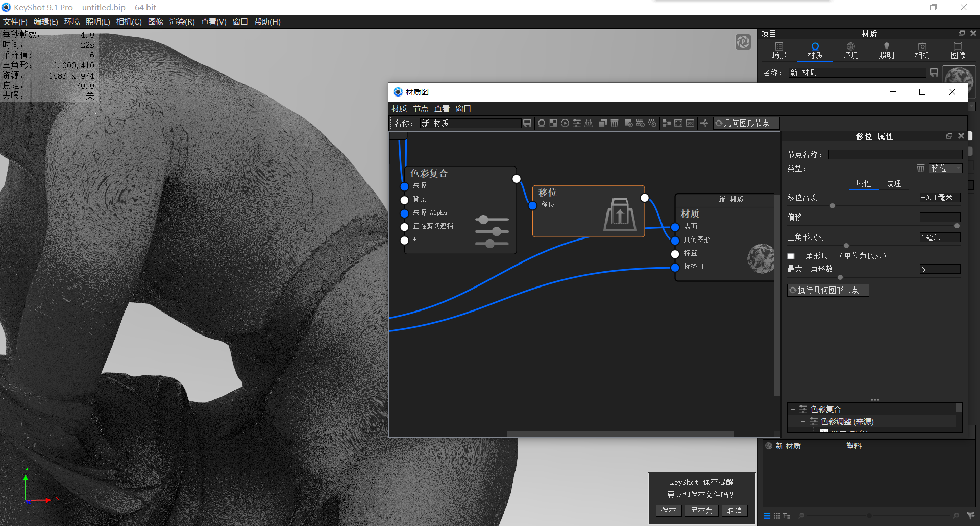
Task: Click the zoom to fit icon in material graph toolbar
Action: click(x=678, y=123)
